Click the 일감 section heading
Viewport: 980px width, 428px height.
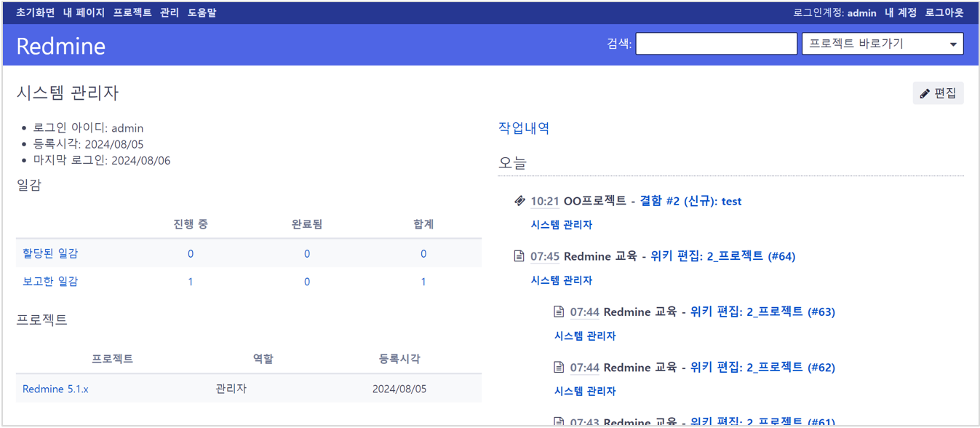(29, 185)
